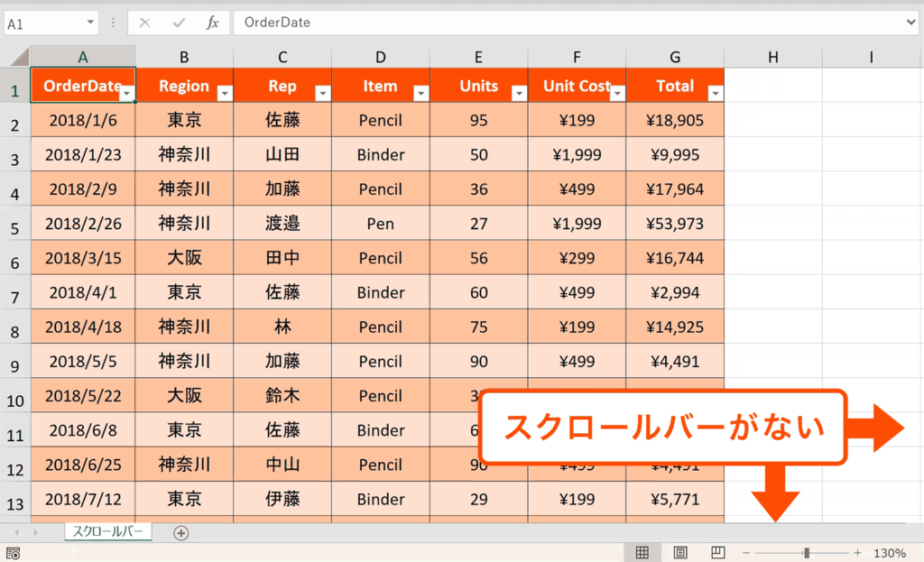Click the Select All corner triangle
The height and width of the screenshot is (562, 924).
[x=20, y=57]
